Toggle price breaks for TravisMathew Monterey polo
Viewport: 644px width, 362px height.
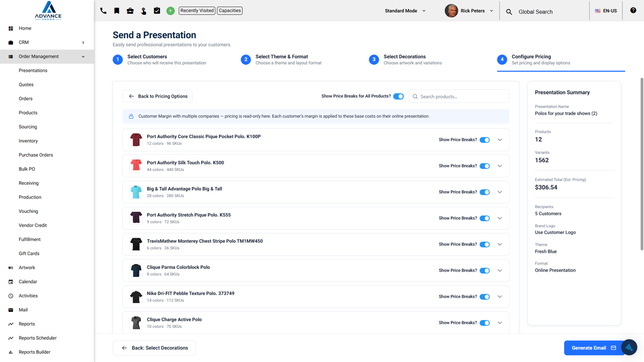[485, 244]
